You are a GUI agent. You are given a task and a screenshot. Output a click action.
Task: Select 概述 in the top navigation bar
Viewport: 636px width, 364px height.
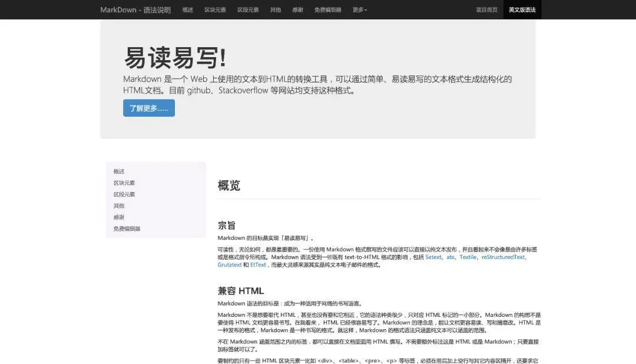(x=187, y=10)
